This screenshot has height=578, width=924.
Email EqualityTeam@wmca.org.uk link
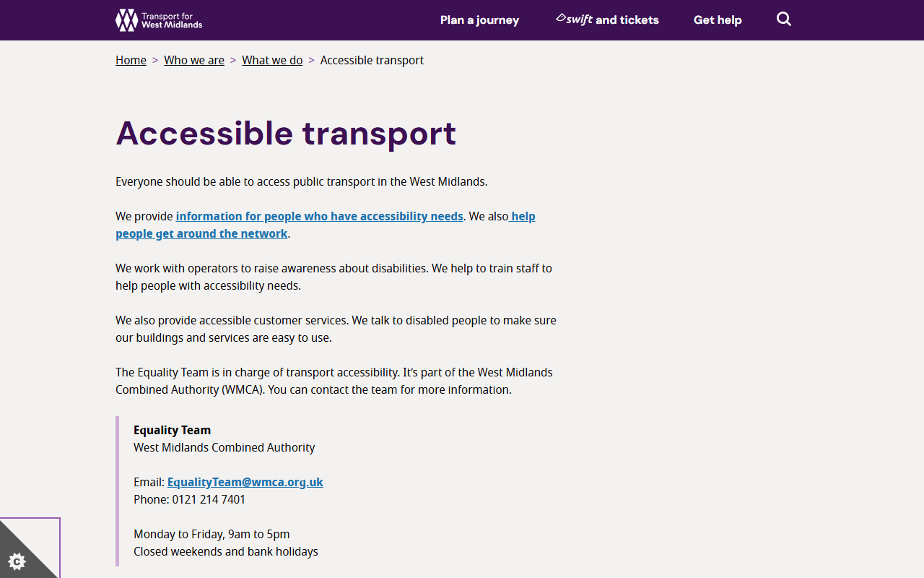pyautogui.click(x=245, y=482)
